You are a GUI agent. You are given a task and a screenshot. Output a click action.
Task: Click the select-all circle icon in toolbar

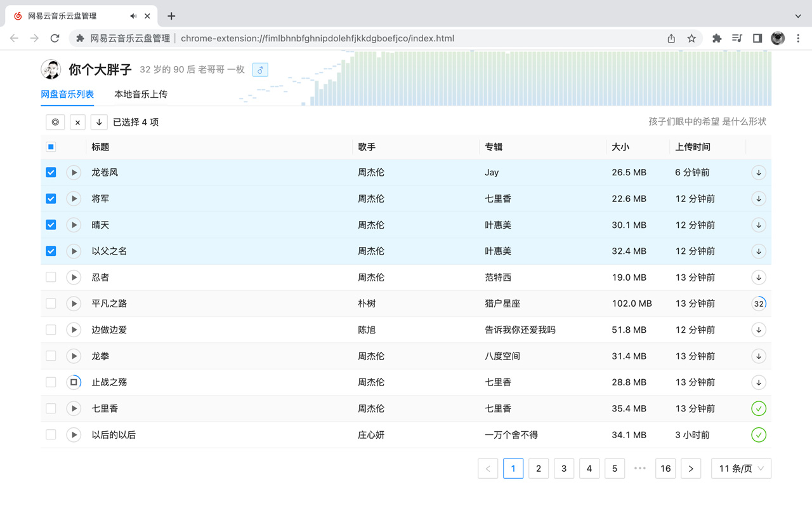55,122
